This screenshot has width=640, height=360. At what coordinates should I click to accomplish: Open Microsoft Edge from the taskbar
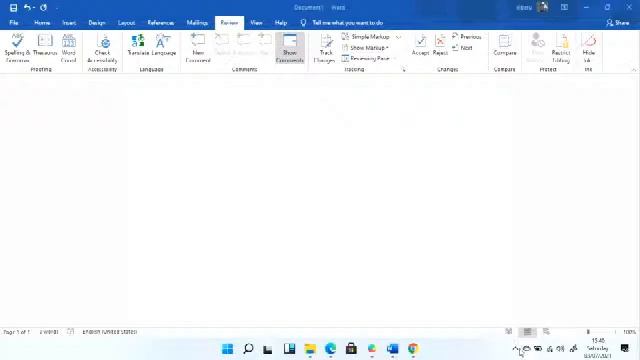coord(331,349)
